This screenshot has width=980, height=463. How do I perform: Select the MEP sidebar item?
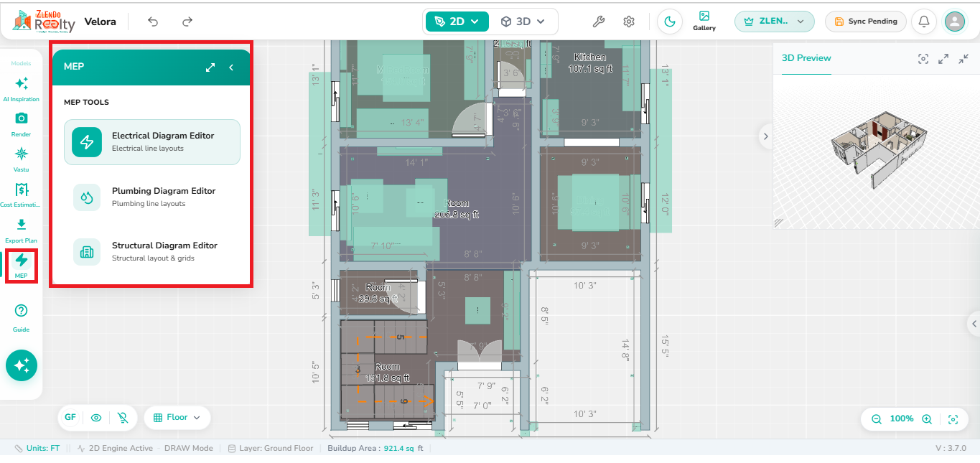coord(22,266)
